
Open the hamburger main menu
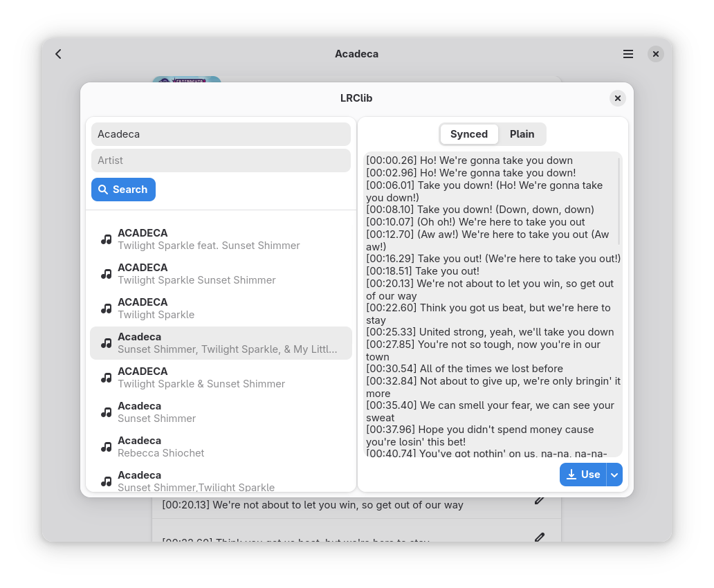[628, 54]
